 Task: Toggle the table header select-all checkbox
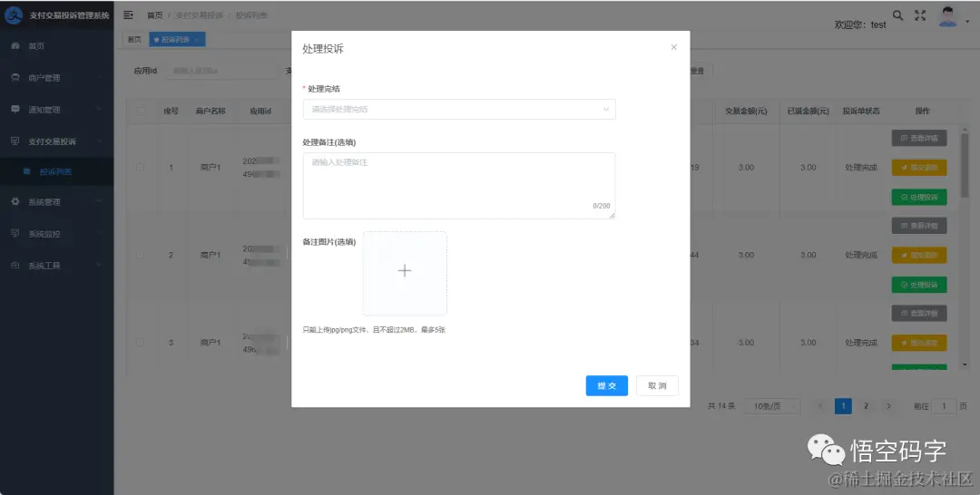141,112
